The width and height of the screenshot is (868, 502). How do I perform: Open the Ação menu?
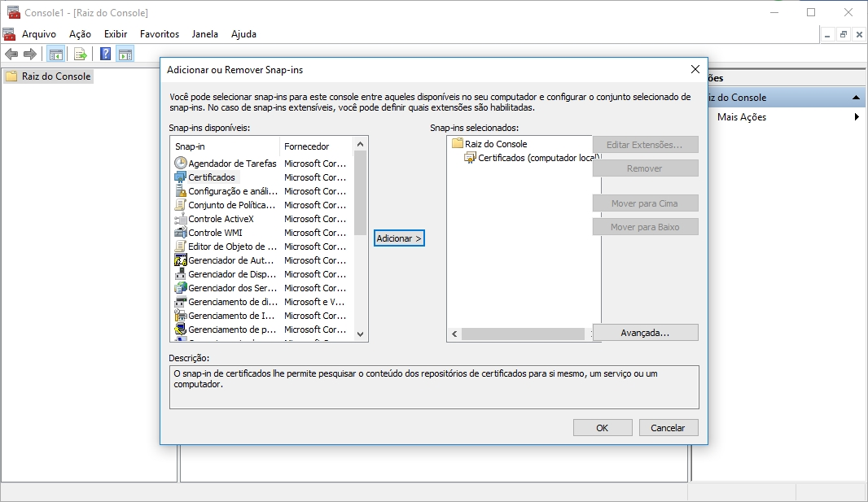click(80, 33)
